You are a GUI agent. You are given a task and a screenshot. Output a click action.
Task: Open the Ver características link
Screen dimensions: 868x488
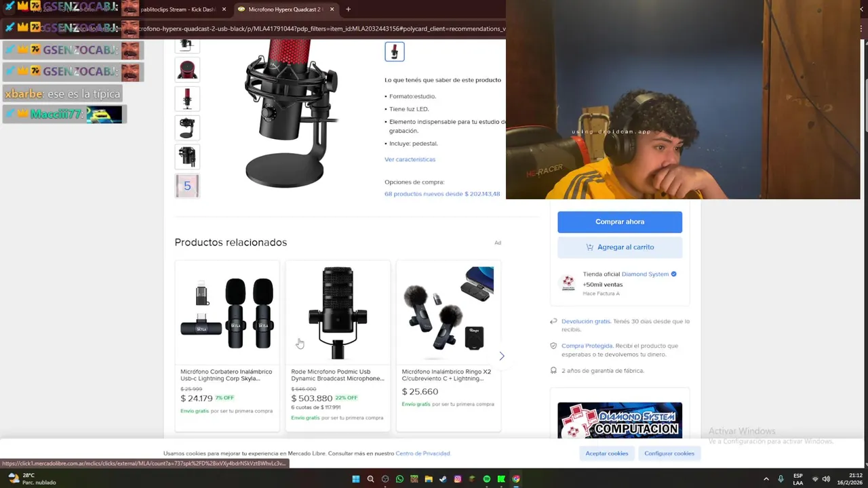pyautogui.click(x=410, y=159)
